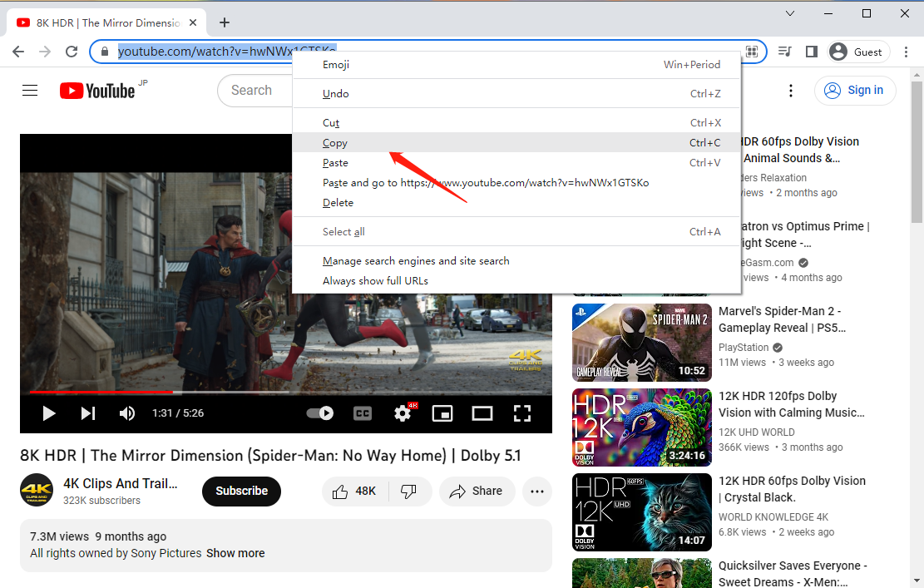Viewport: 924px width, 588px height.
Task: Enter full screen mode
Action: click(522, 413)
